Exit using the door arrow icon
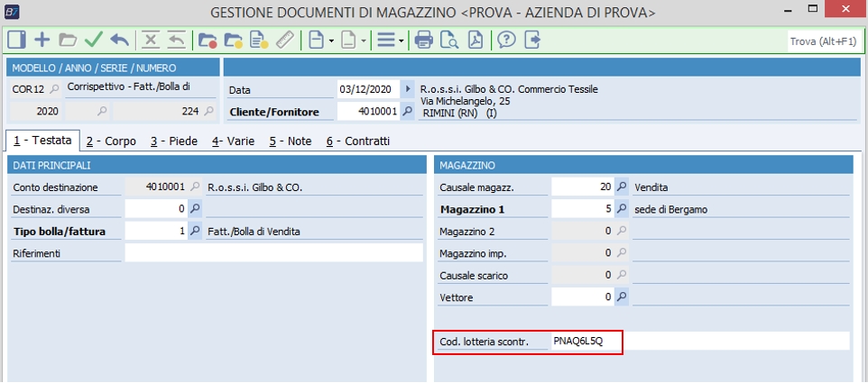The height and width of the screenshot is (383, 868). (532, 41)
